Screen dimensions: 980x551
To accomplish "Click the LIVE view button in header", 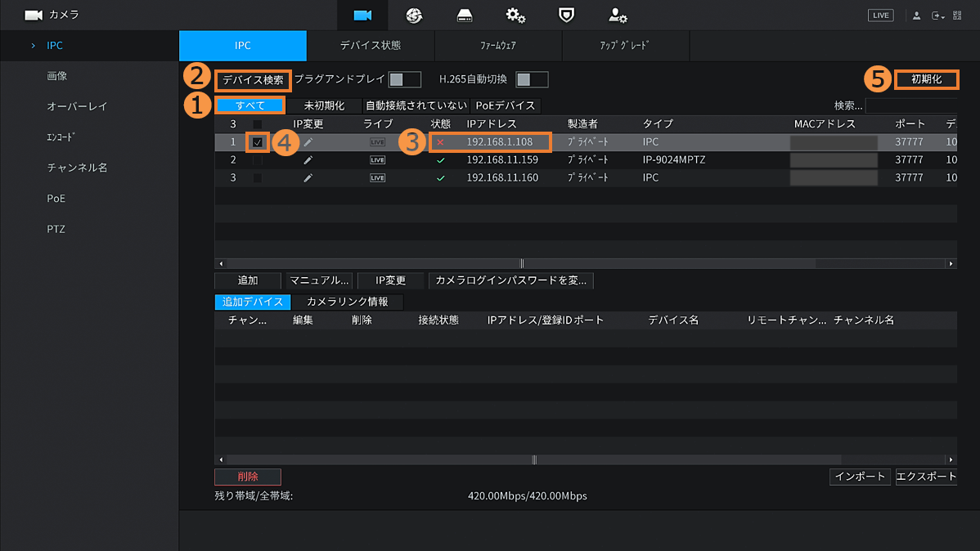I will pyautogui.click(x=880, y=16).
